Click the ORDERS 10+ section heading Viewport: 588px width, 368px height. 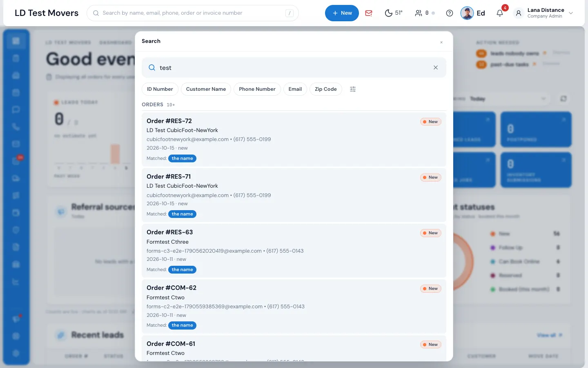[x=158, y=105]
